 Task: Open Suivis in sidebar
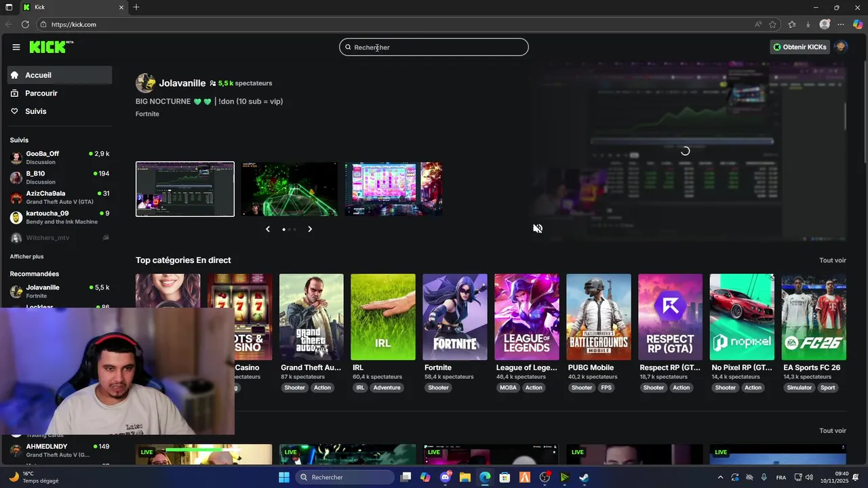[60, 111]
